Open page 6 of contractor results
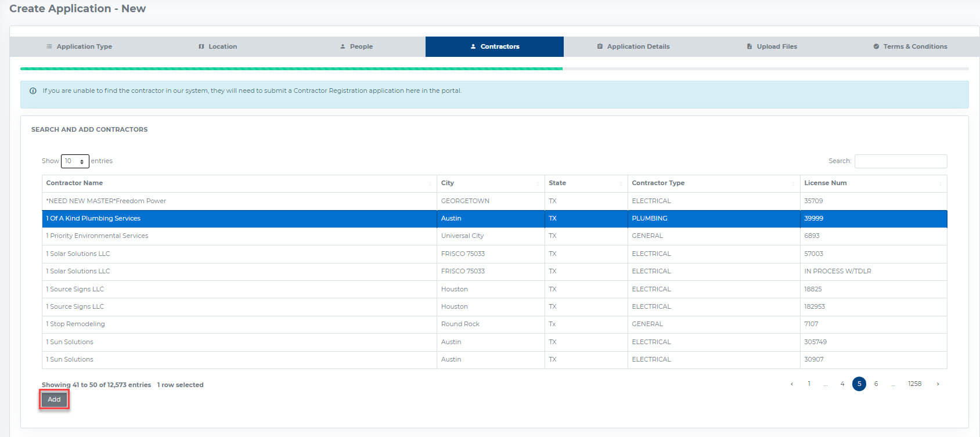 [876, 384]
